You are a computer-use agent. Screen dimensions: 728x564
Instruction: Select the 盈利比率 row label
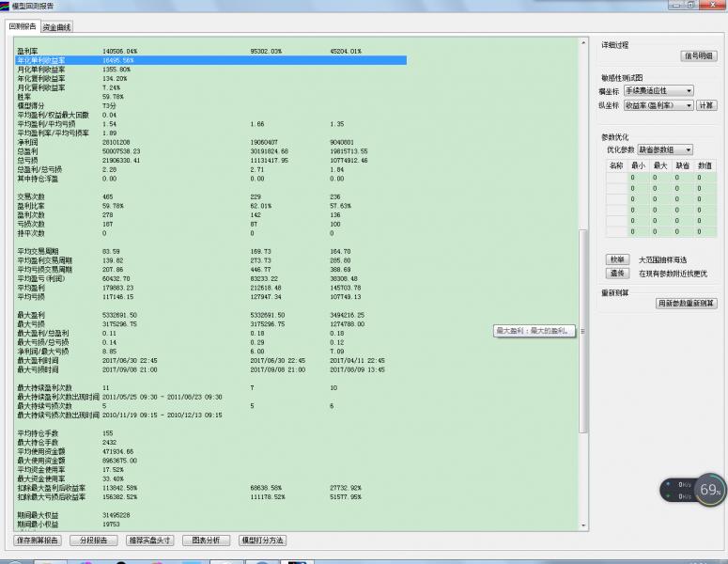pyautogui.click(x=31, y=206)
